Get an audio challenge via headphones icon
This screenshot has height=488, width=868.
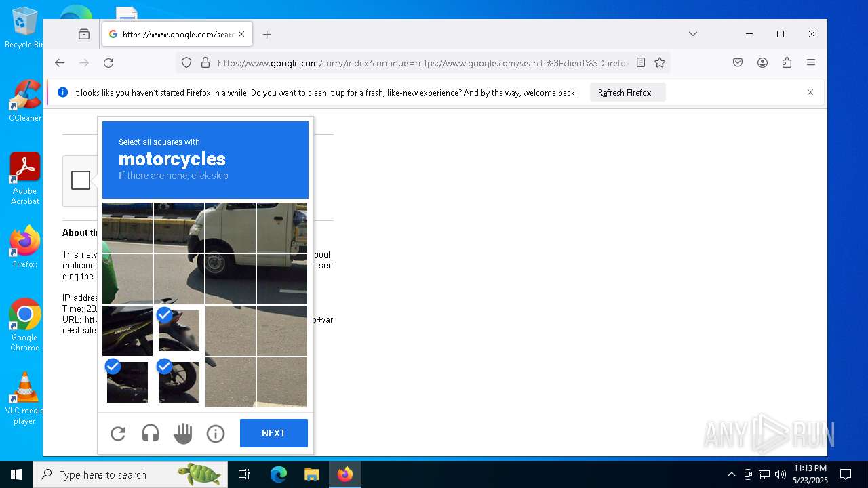[151, 433]
